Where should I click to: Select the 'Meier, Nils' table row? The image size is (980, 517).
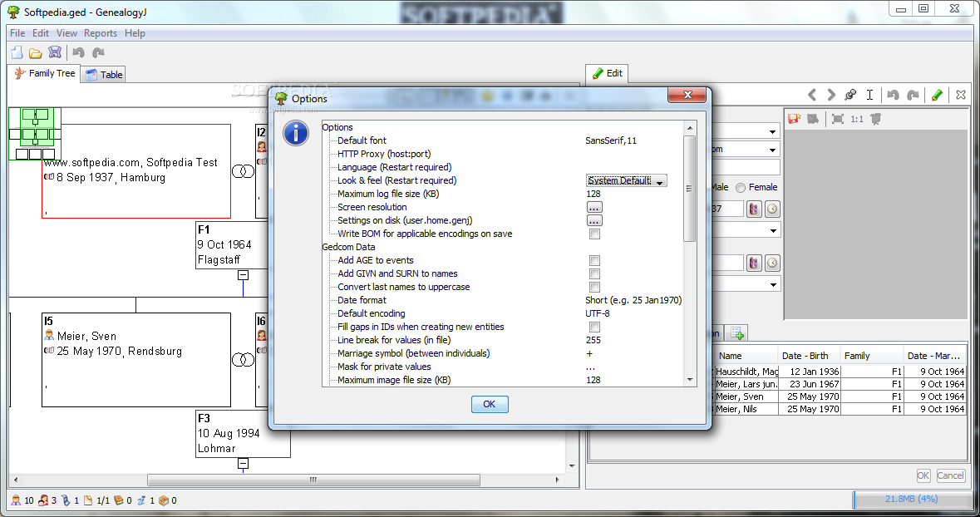pyautogui.click(x=840, y=409)
